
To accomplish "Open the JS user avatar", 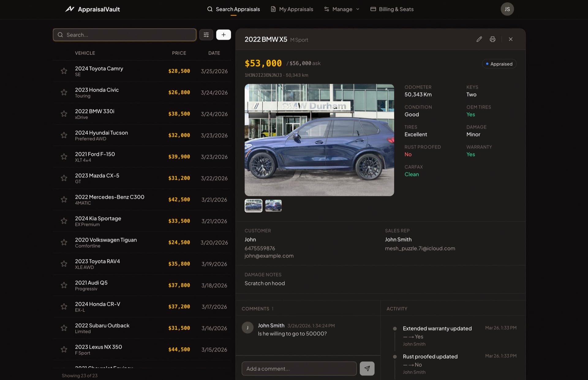I will click(507, 9).
